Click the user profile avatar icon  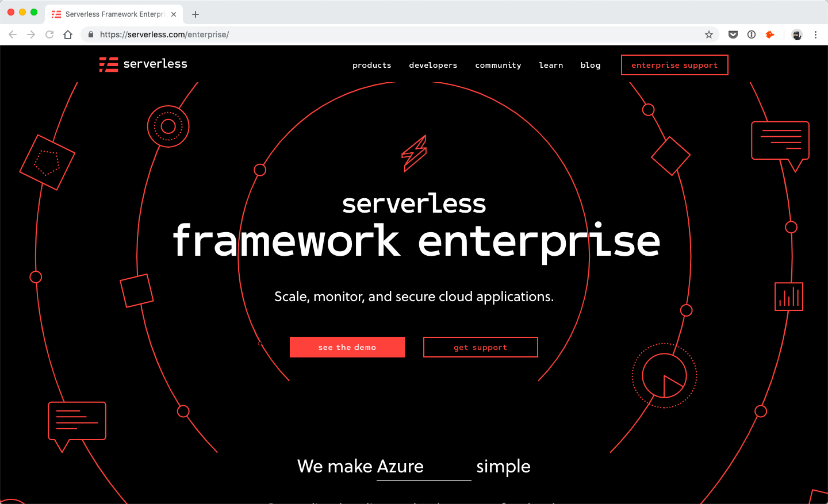796,34
